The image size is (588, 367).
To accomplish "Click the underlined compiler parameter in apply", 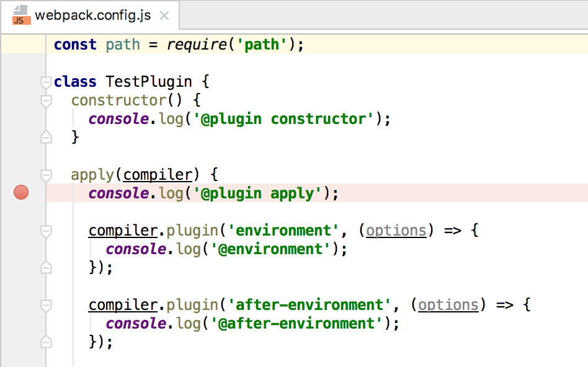I will click(x=158, y=175).
